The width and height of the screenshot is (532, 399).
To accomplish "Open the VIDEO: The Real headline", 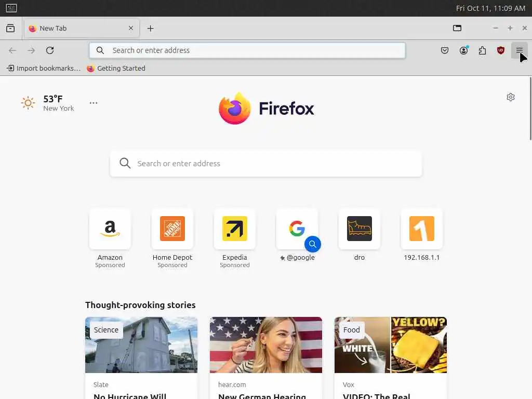I will coord(377,396).
